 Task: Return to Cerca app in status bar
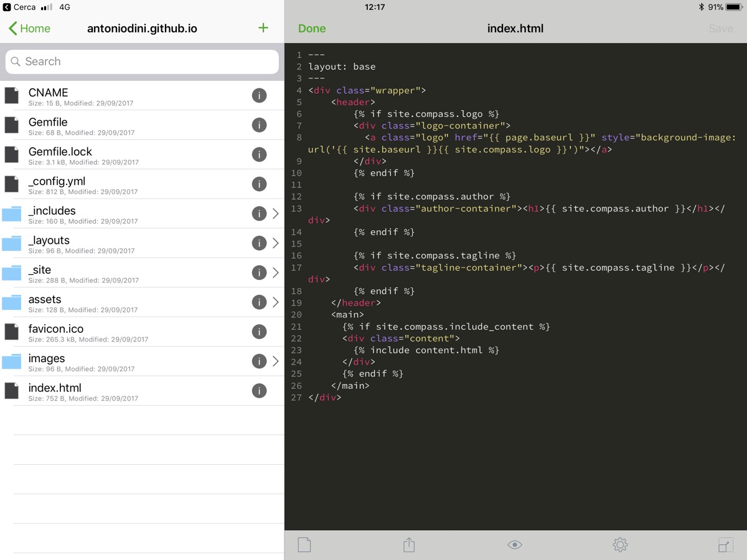(x=19, y=7)
